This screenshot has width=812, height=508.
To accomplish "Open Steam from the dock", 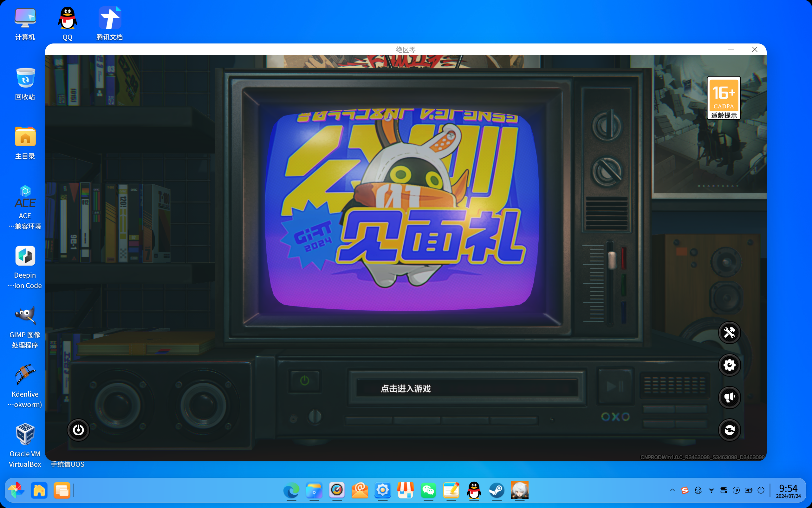I will pyautogui.click(x=497, y=490).
